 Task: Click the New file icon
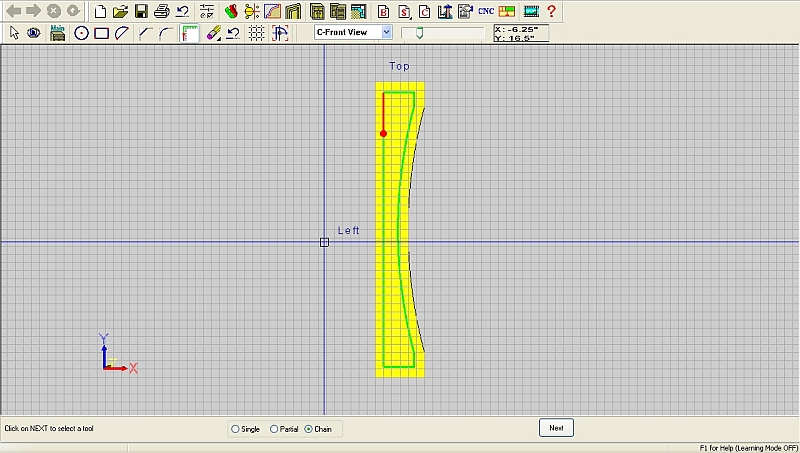[100, 11]
